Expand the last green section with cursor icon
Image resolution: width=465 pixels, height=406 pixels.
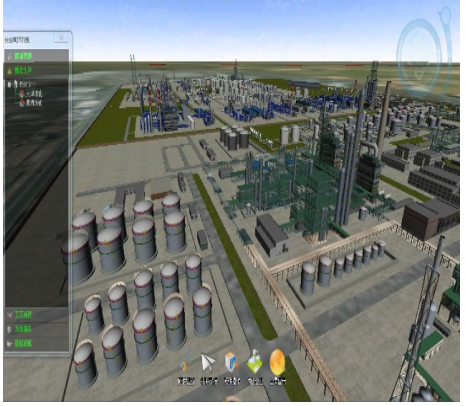(37, 343)
